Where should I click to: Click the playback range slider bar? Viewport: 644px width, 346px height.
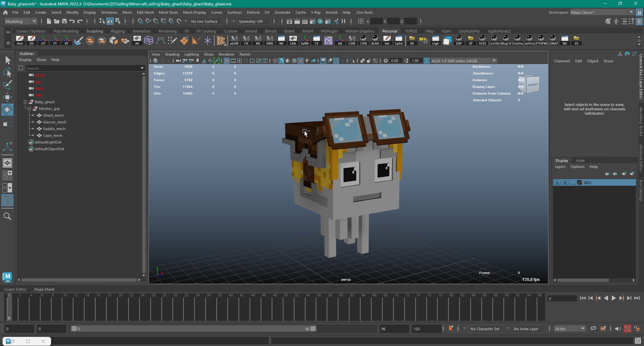coord(194,329)
